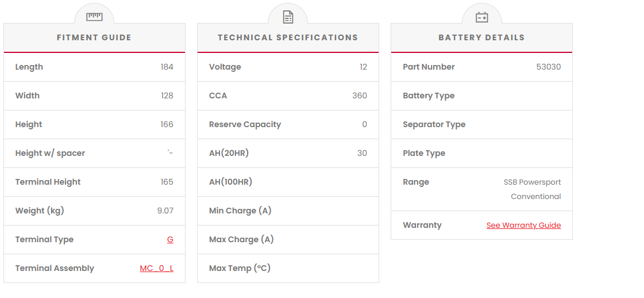Click the battery icon above Battery Details
The image size is (644, 298).
coord(481,17)
